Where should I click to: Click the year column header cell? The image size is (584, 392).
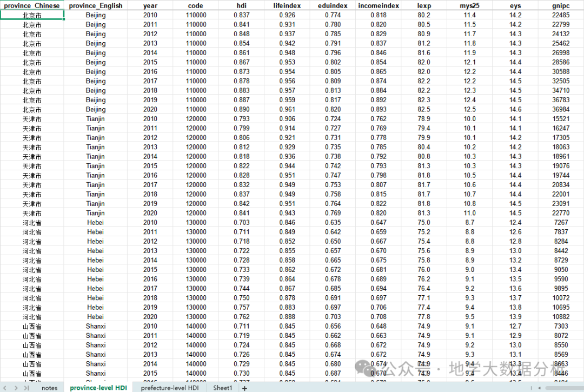150,5
